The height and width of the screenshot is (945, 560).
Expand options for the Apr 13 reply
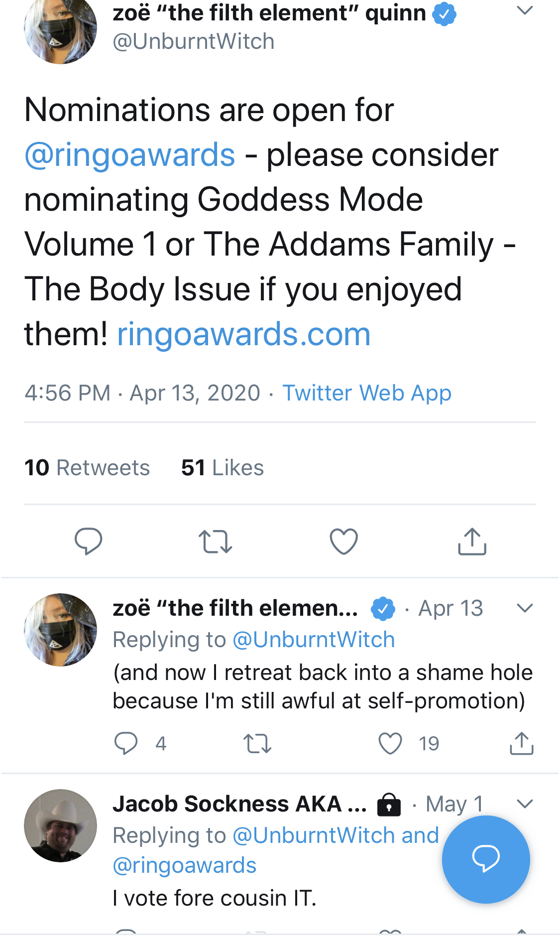pyautogui.click(x=525, y=608)
